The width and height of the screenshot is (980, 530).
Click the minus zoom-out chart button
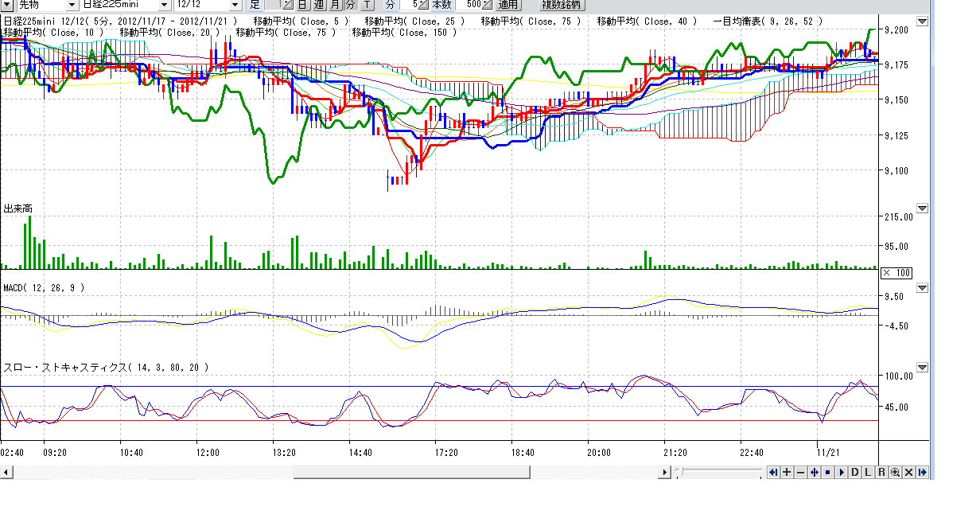click(800, 472)
